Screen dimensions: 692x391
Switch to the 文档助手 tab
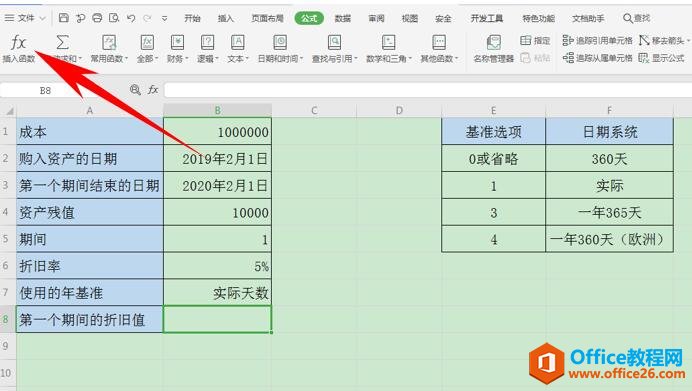tap(588, 18)
